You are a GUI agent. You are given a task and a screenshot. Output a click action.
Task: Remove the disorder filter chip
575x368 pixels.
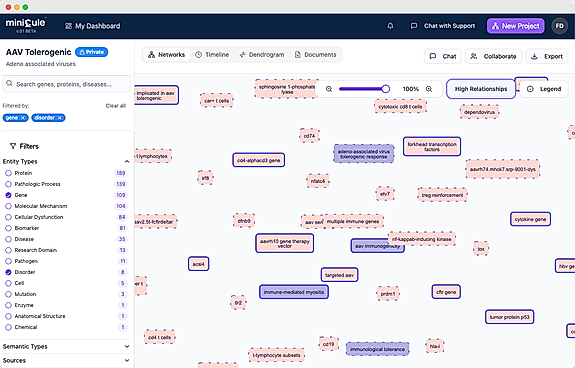60,118
